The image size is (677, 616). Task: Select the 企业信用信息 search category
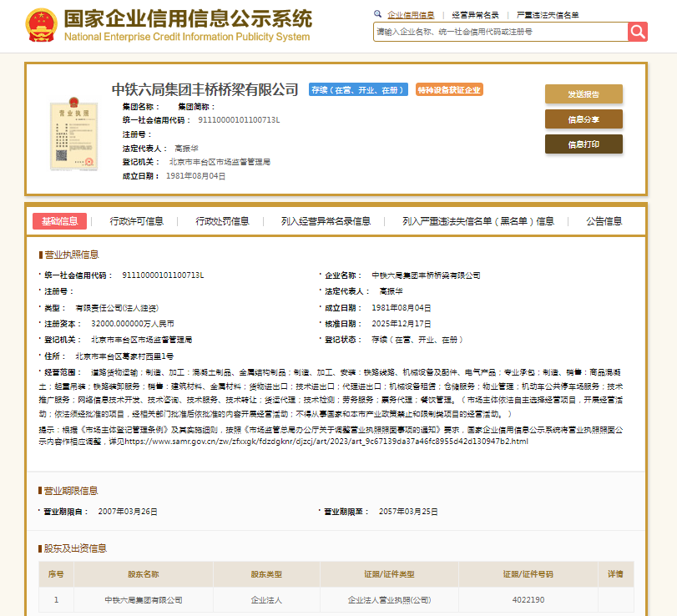(411, 15)
